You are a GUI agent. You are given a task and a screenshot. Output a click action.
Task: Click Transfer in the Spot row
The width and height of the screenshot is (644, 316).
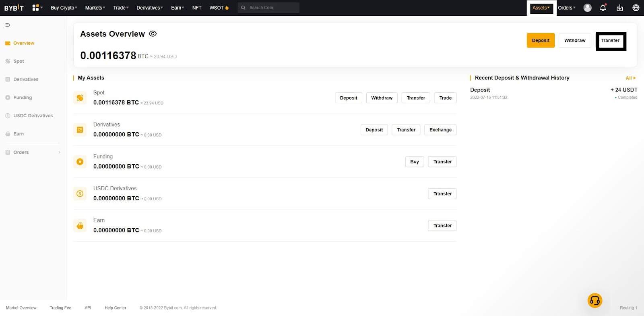coord(416,98)
